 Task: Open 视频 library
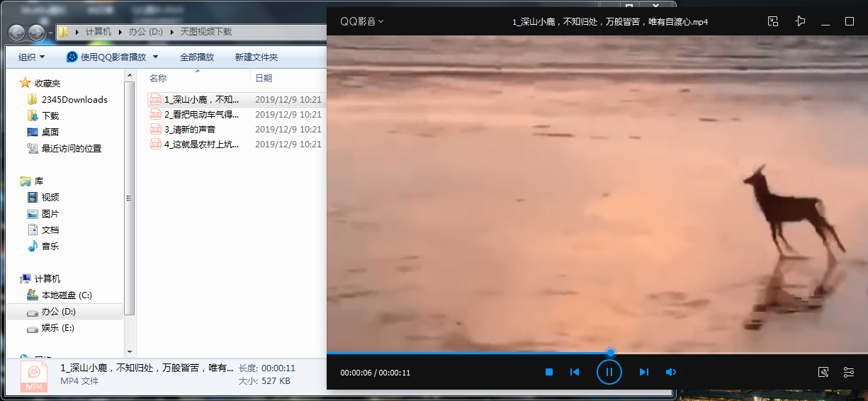(x=50, y=198)
